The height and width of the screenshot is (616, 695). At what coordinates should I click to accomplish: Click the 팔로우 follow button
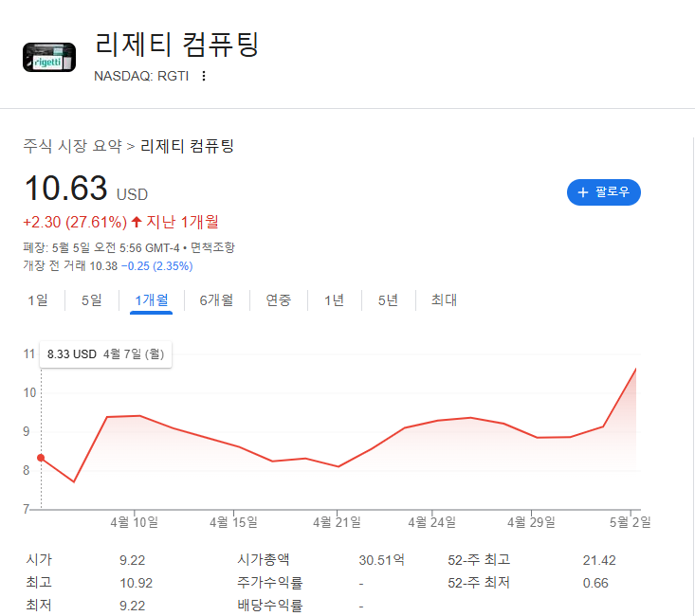[x=603, y=191]
